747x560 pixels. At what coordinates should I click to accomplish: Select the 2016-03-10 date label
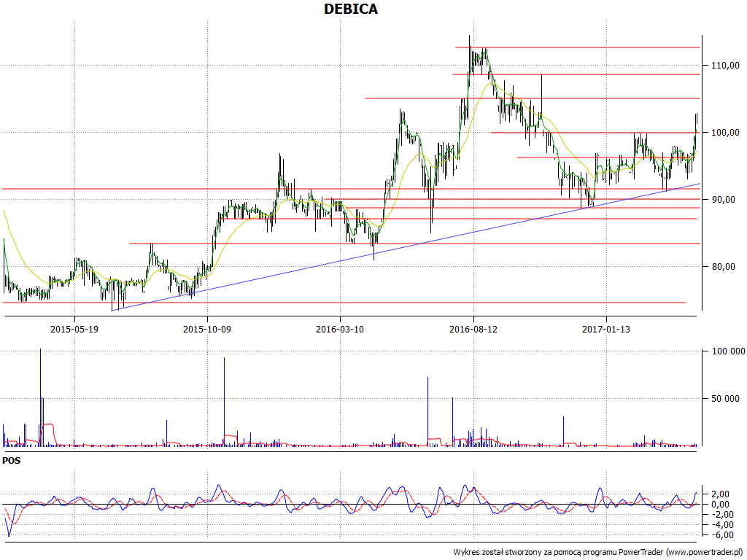point(340,329)
